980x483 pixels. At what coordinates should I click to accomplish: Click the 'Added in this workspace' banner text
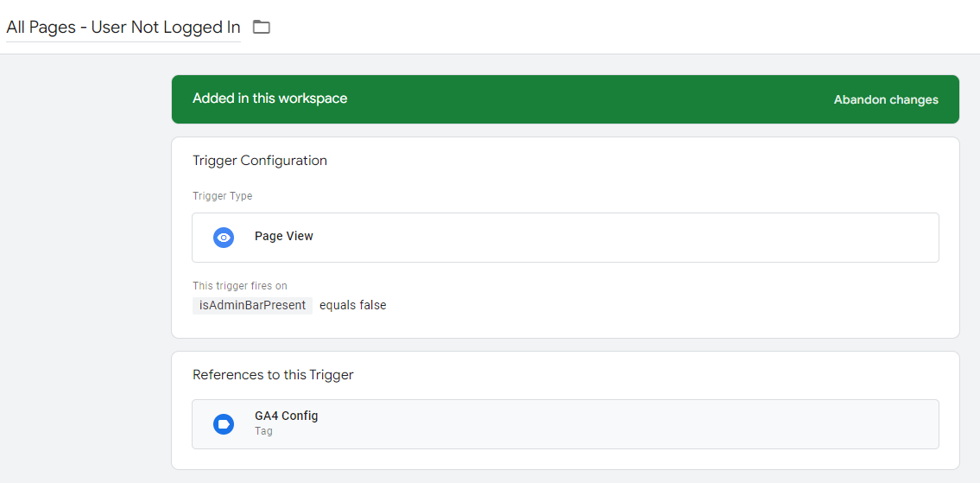coord(269,99)
